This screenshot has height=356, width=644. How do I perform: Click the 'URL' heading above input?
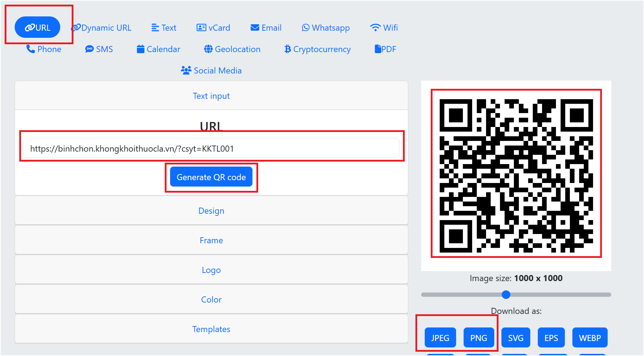click(x=211, y=126)
